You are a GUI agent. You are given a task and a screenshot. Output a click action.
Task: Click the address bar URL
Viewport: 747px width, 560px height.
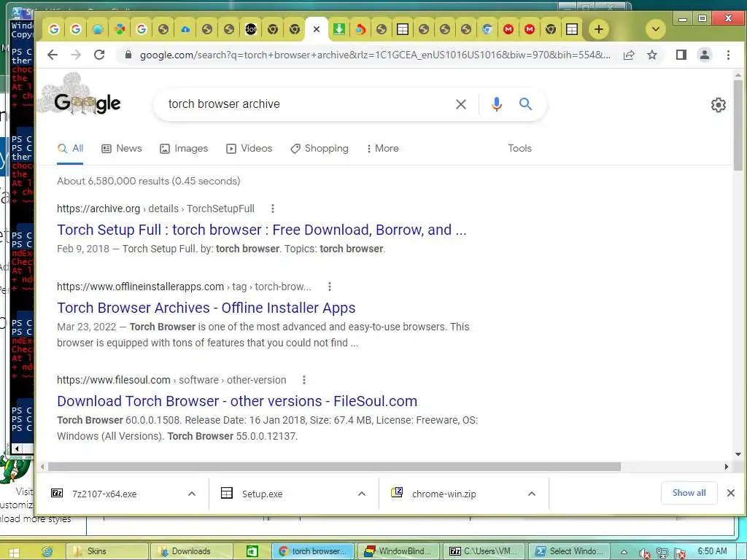pyautogui.click(x=375, y=55)
